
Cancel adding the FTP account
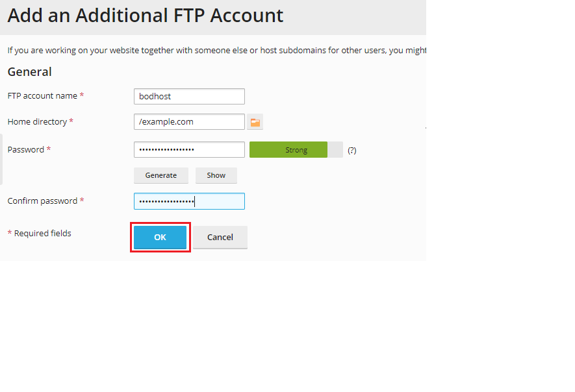(x=220, y=238)
